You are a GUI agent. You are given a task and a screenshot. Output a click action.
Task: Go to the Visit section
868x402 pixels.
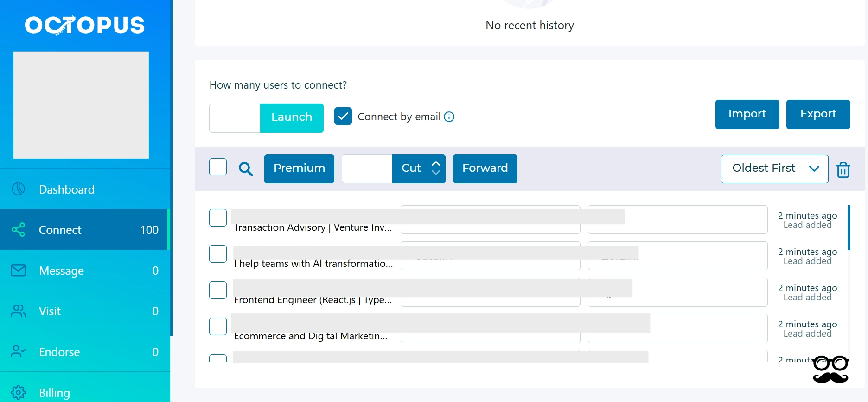(85, 311)
